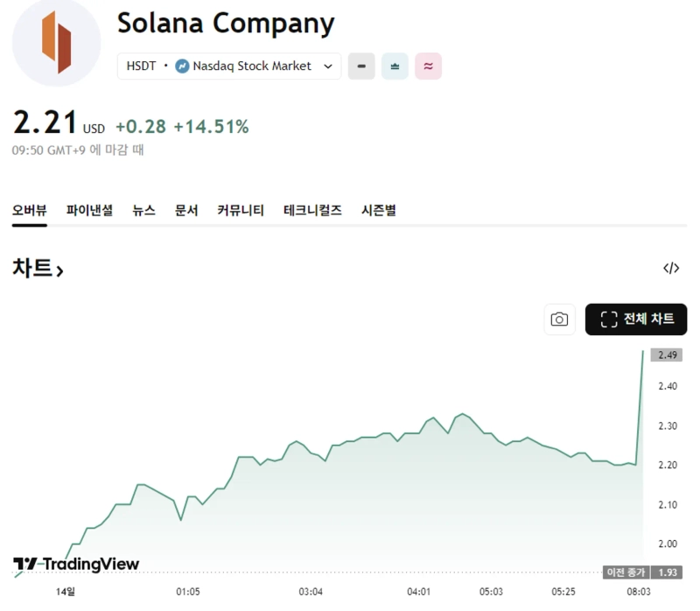Go to the 커뮤니티 tab
This screenshot has height=611, width=700.
[x=241, y=210]
